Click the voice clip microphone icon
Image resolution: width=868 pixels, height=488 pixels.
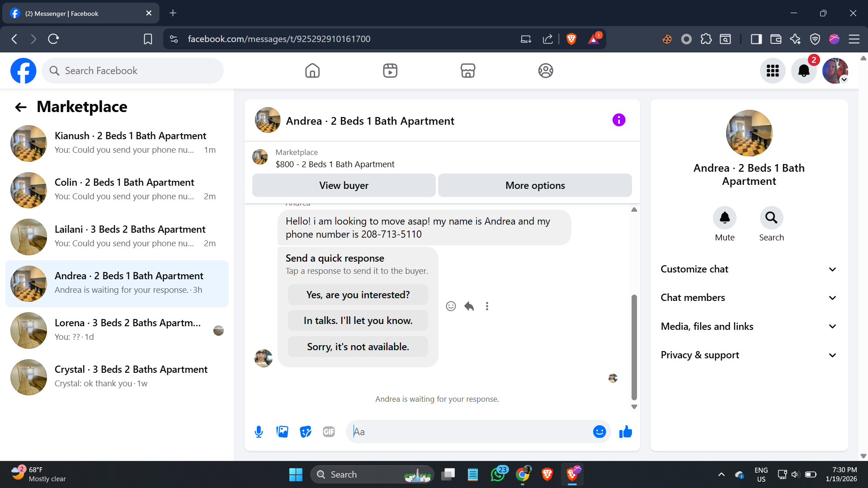click(x=259, y=432)
